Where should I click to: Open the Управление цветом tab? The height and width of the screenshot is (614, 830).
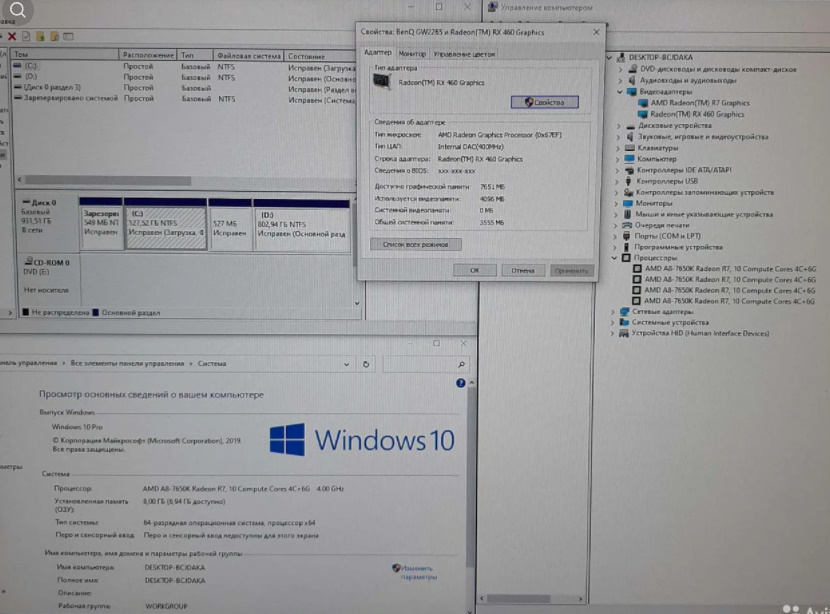tap(464, 54)
